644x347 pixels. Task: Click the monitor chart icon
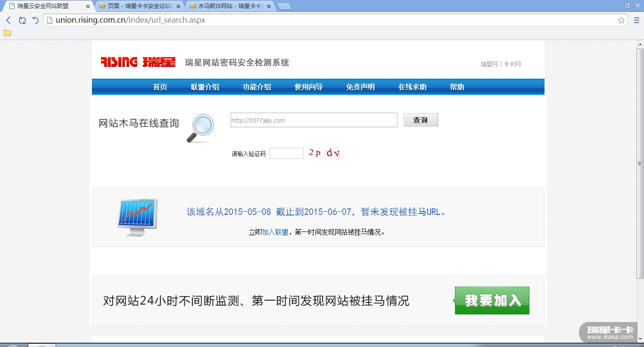137,217
